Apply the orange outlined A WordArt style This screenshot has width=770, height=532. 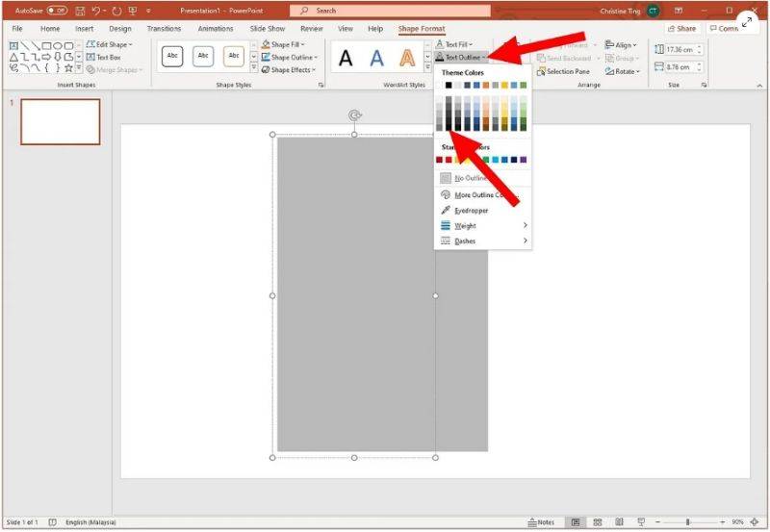click(x=407, y=58)
